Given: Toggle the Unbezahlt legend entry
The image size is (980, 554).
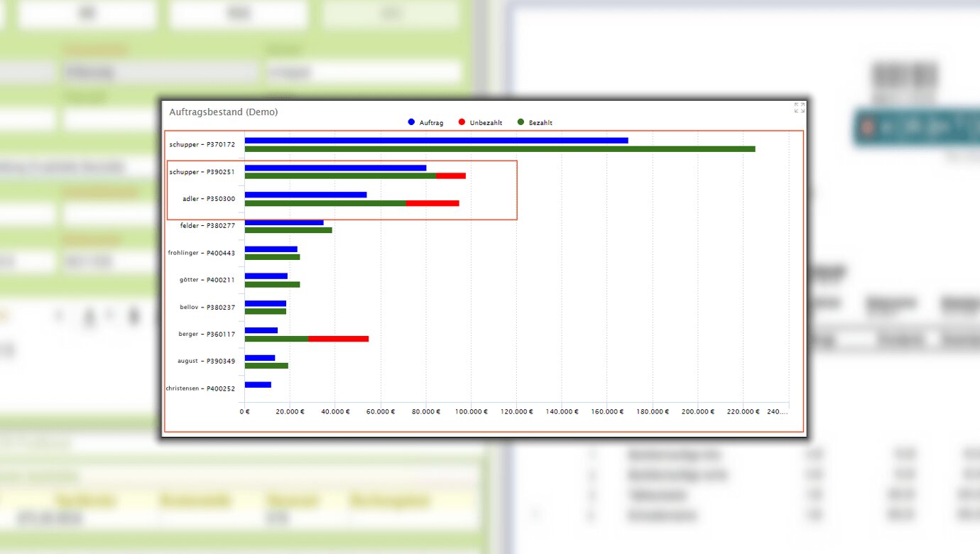Looking at the screenshot, I should (x=486, y=123).
